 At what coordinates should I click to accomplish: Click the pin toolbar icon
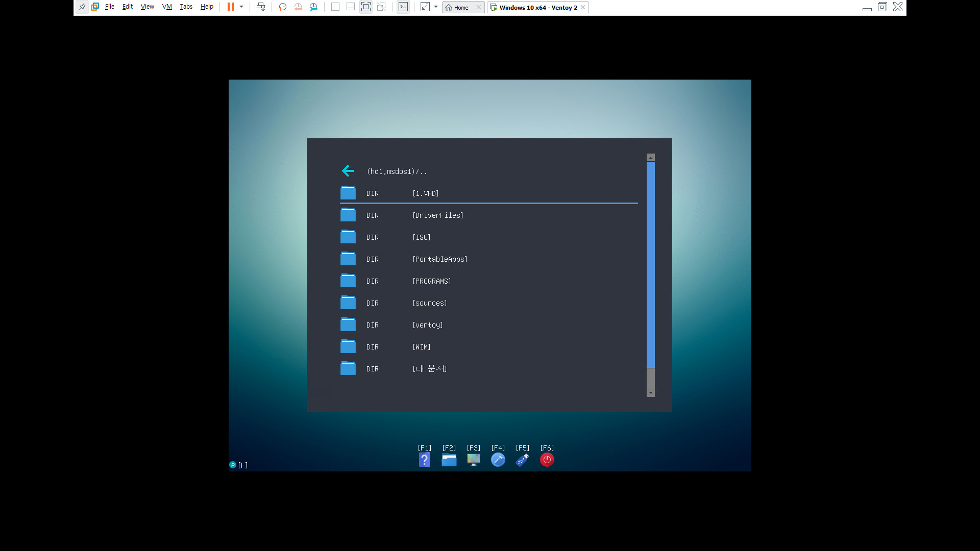82,7
